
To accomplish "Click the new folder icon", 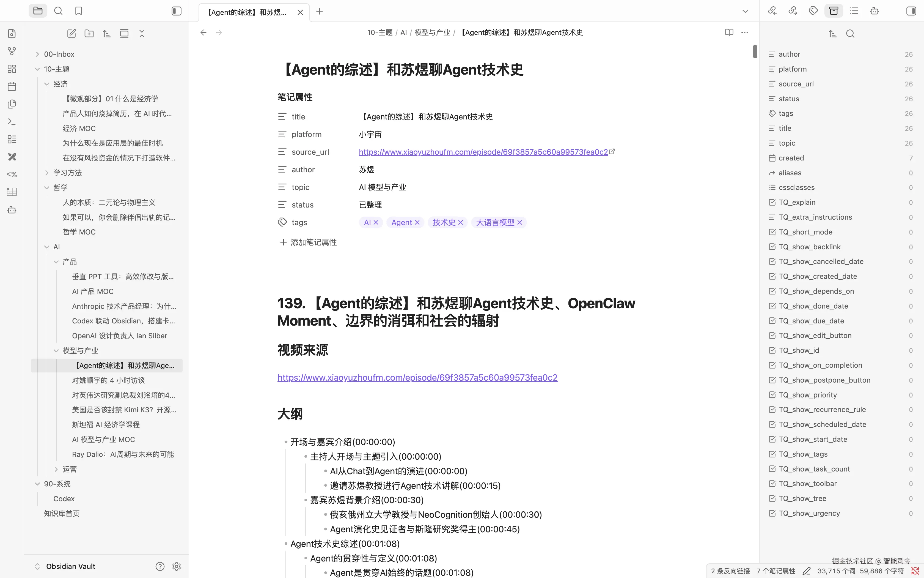I will (89, 34).
